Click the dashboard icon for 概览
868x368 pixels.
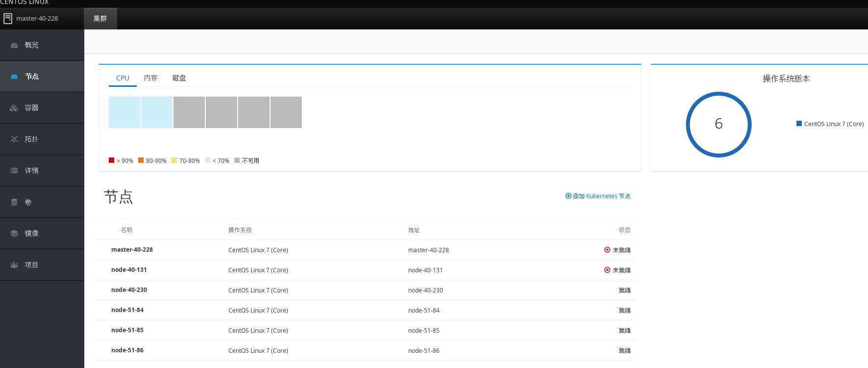[14, 45]
